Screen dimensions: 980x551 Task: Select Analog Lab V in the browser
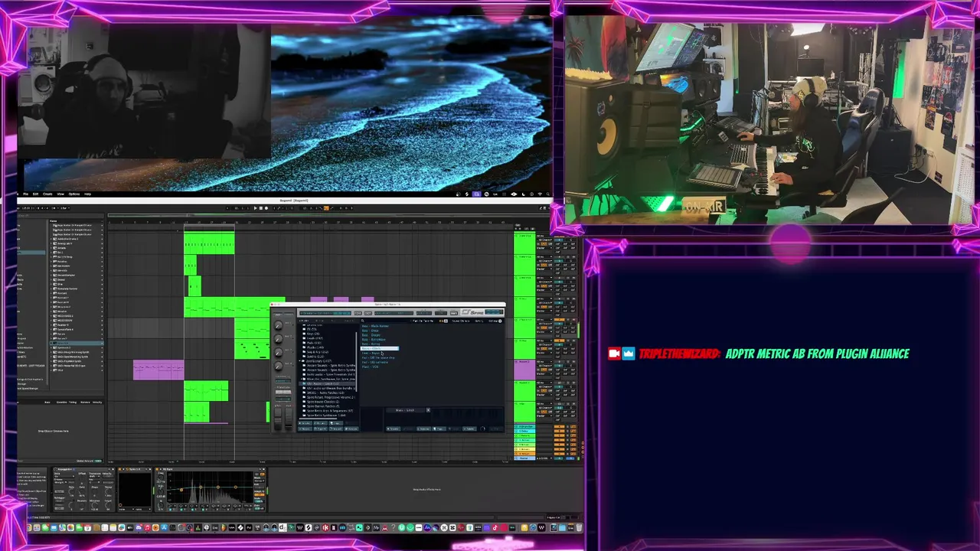(64, 243)
